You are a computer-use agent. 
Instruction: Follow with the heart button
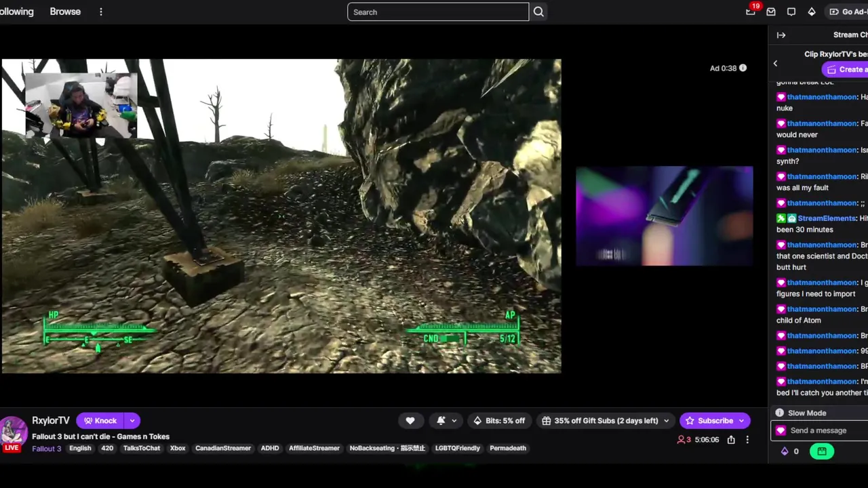(410, 421)
